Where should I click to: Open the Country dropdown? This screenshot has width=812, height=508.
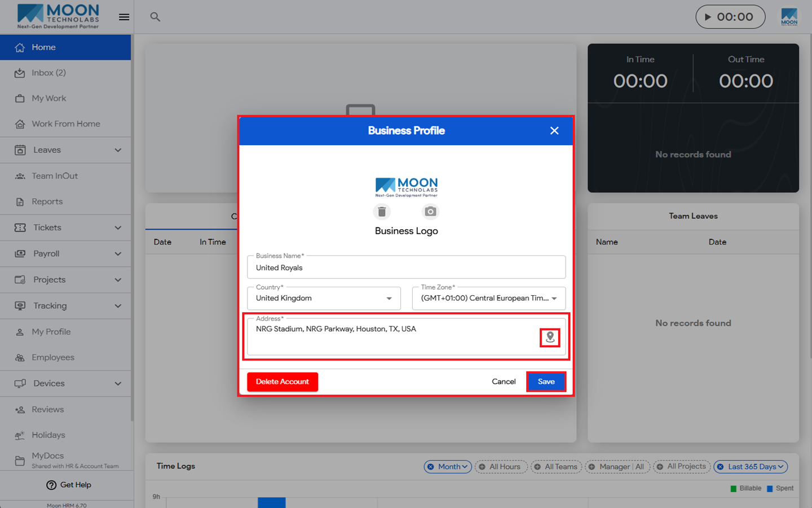pos(324,298)
